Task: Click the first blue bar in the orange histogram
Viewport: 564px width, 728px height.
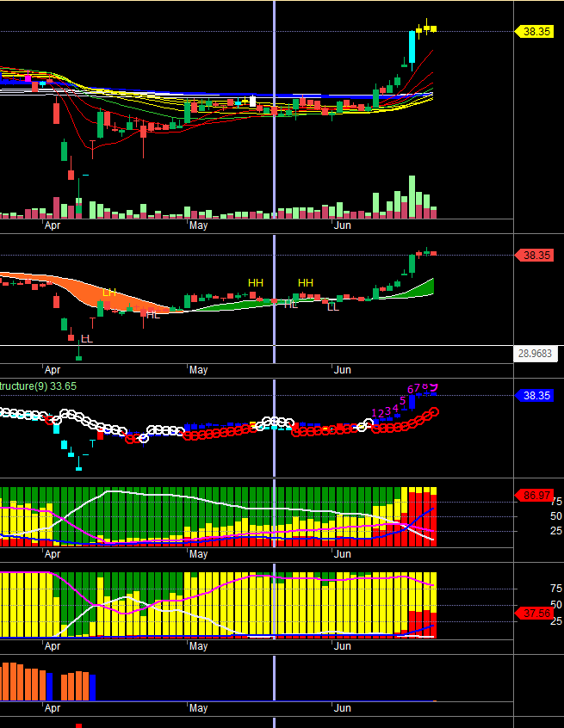Action: [x=50, y=687]
